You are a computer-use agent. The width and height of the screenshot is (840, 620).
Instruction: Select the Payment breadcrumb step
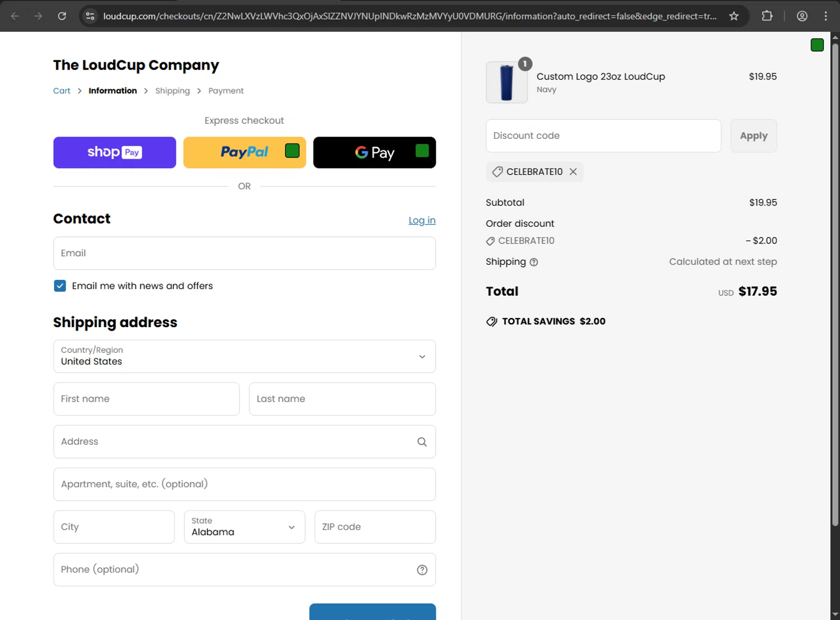226,91
